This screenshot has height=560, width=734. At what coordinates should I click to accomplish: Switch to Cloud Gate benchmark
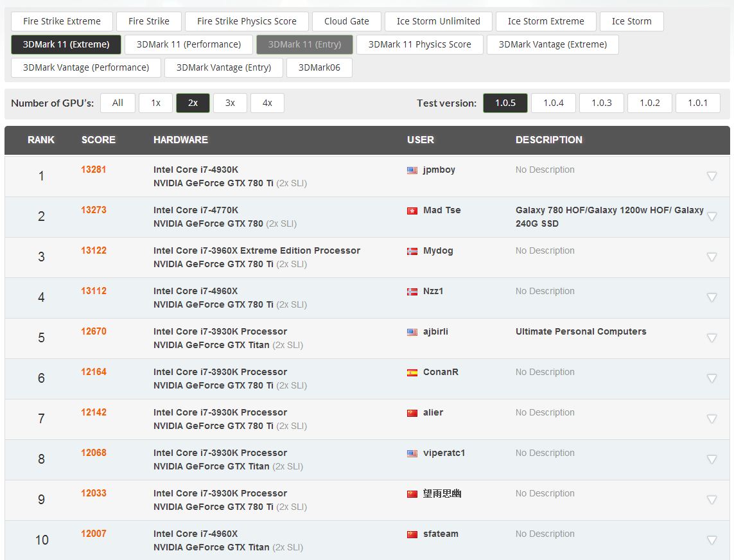[x=346, y=22]
